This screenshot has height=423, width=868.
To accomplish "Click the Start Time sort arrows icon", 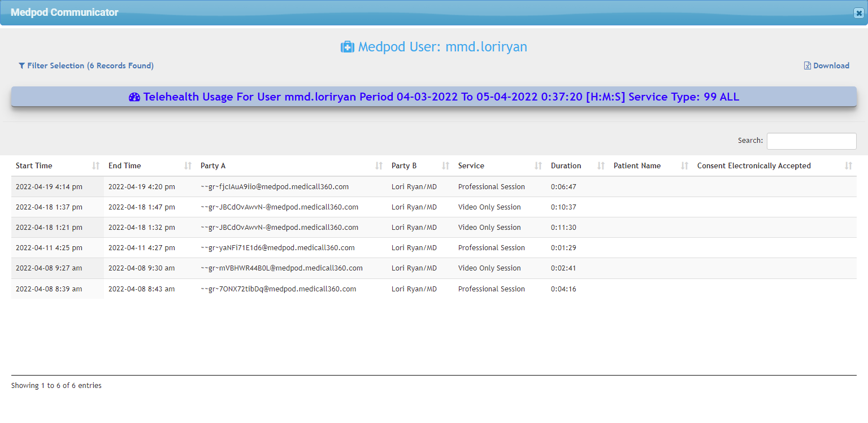I will pos(96,166).
